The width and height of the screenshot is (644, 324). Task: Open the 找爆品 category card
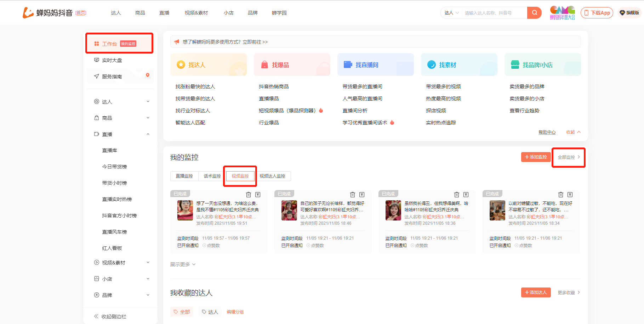coord(292,65)
